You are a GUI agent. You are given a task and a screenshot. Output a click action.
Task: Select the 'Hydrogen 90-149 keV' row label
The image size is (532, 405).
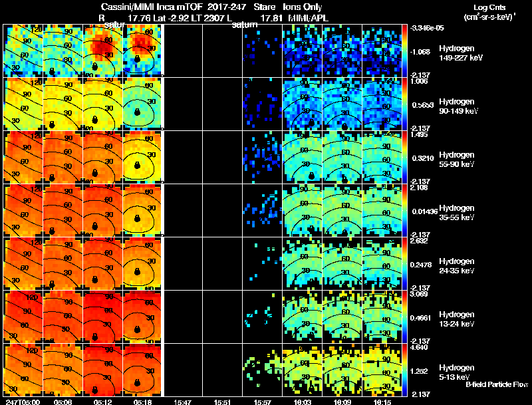tap(458, 106)
